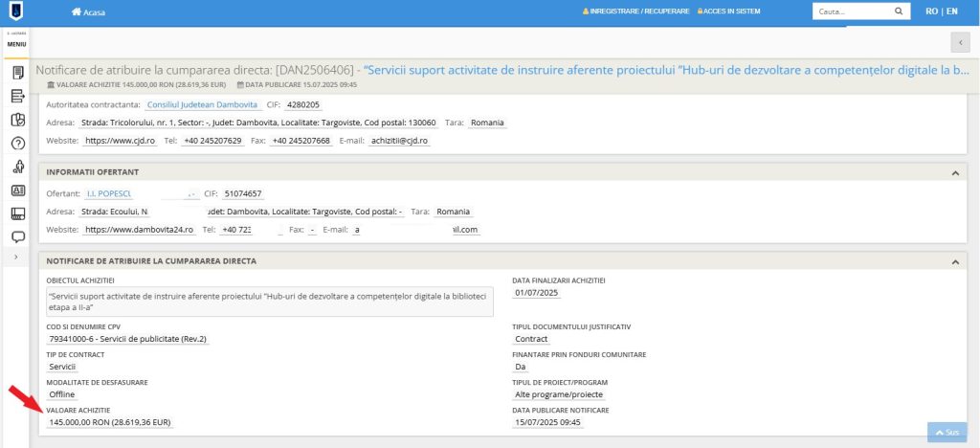This screenshot has width=980, height=448.
Task: Open Consiliul Judetean Dambovita link
Action: coord(202,104)
